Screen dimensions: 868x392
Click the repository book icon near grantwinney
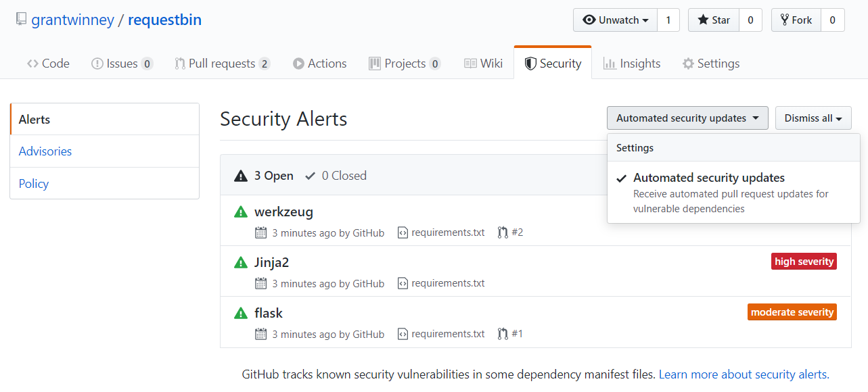click(x=21, y=20)
